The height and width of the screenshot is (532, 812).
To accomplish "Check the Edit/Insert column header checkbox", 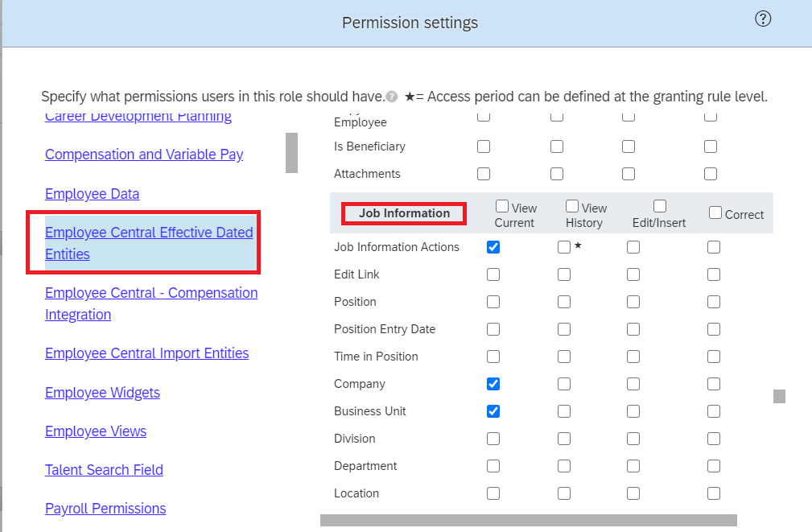I will pos(660,206).
